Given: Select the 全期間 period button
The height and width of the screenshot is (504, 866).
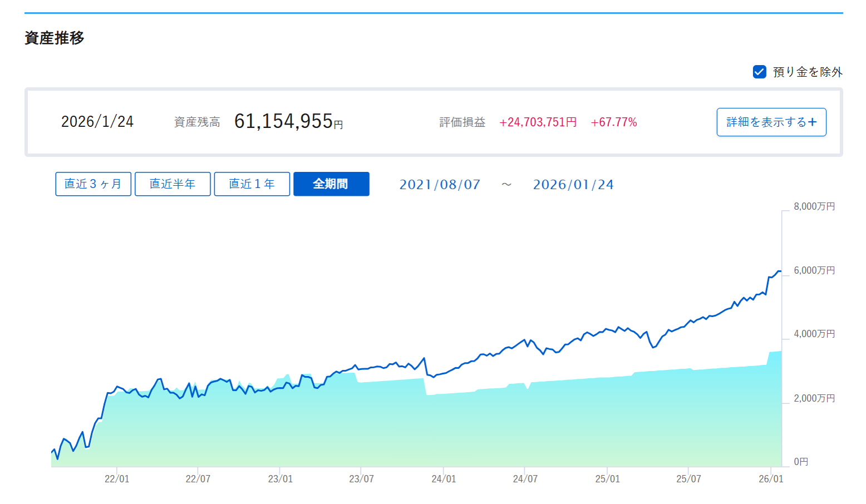Looking at the screenshot, I should pos(331,184).
